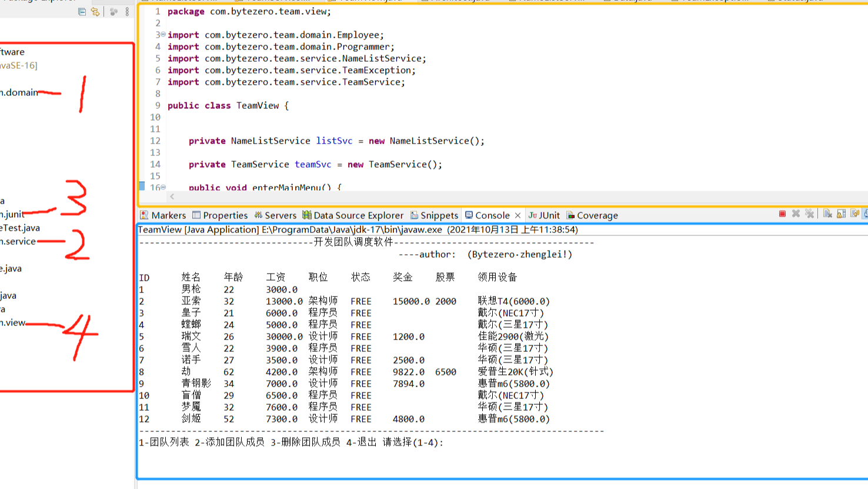
Task: Click the '开发团队调度软件' title in console
Action: [x=353, y=242]
